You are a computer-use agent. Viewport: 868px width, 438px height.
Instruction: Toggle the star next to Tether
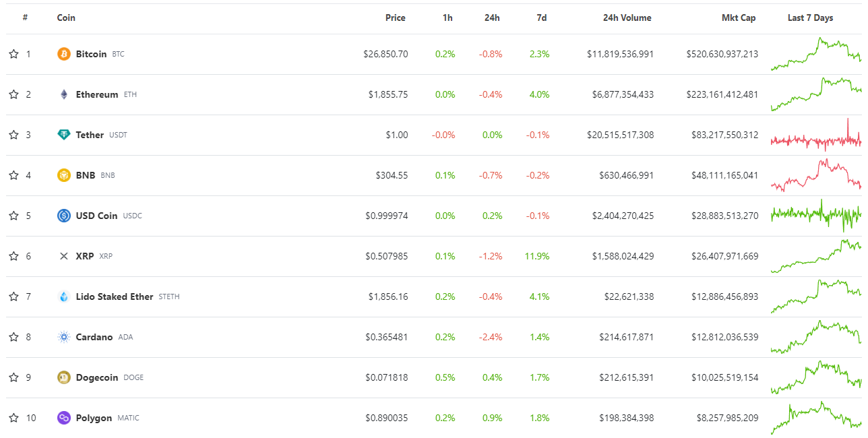[x=13, y=135]
